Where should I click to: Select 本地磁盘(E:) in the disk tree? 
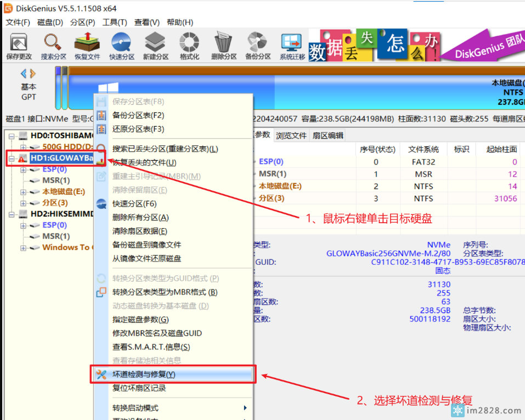click(64, 192)
